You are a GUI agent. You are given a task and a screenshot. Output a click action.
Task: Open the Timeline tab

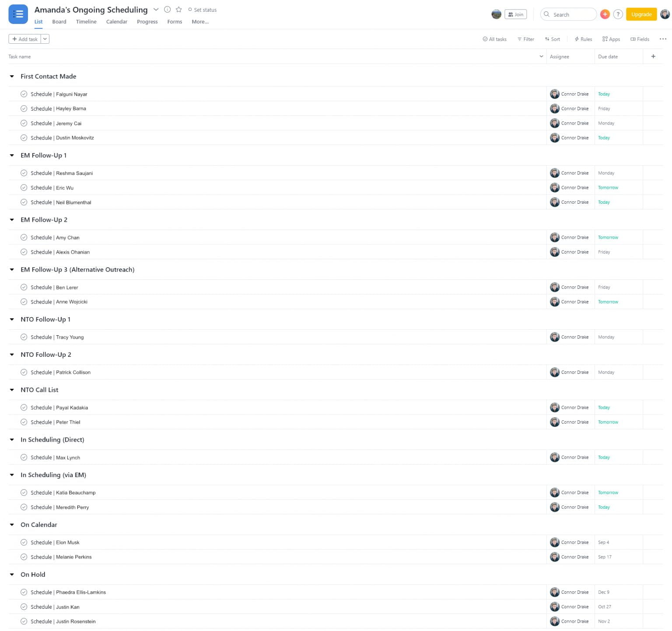click(x=86, y=21)
